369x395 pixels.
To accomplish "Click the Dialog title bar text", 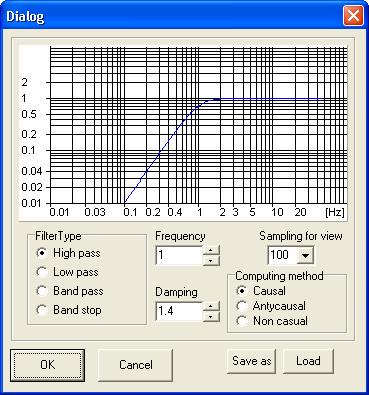I will pos(25,16).
